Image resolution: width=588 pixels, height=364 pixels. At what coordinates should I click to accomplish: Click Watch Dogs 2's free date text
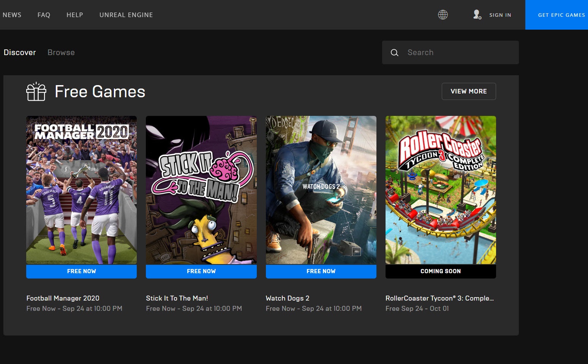(314, 309)
